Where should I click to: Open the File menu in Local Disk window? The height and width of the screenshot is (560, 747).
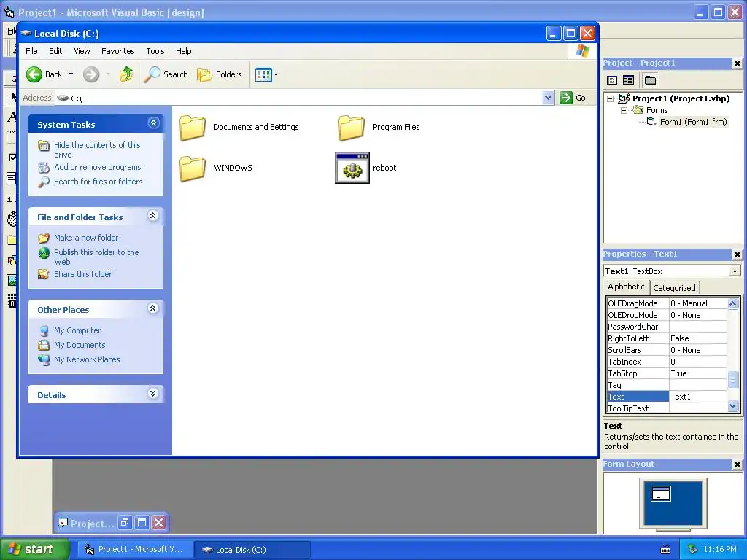[31, 51]
